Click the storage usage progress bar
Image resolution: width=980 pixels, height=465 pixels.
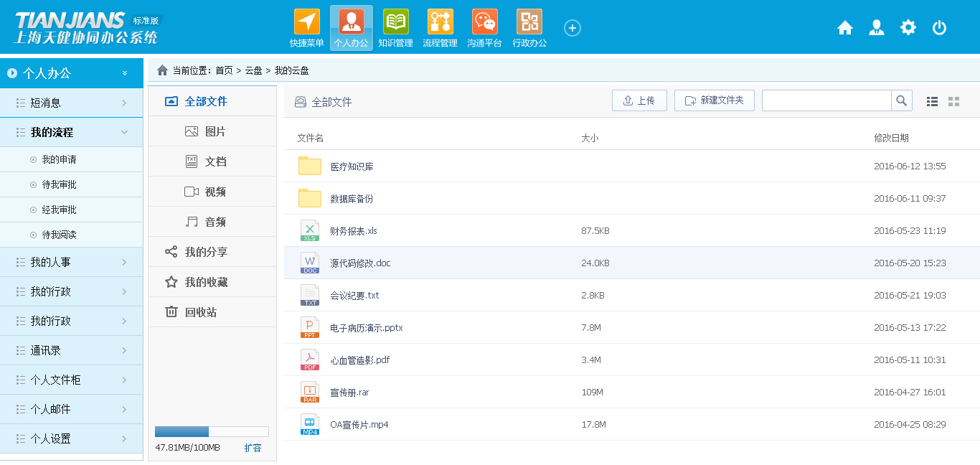point(212,431)
